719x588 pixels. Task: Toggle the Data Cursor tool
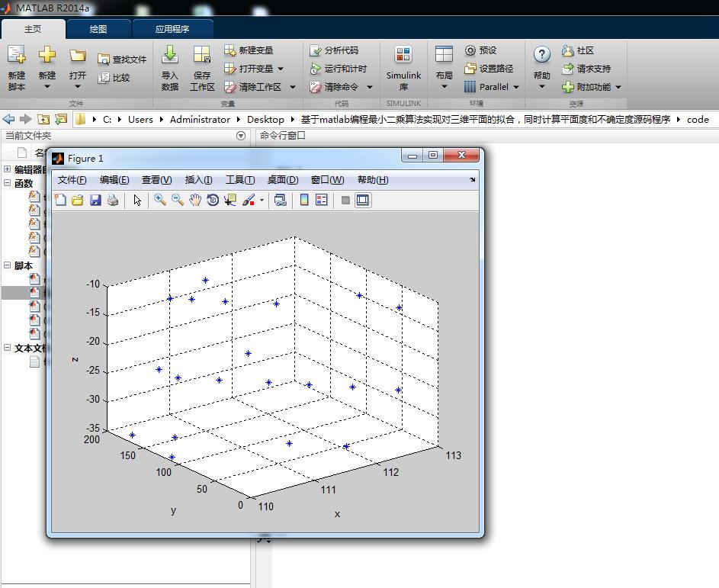[x=230, y=200]
